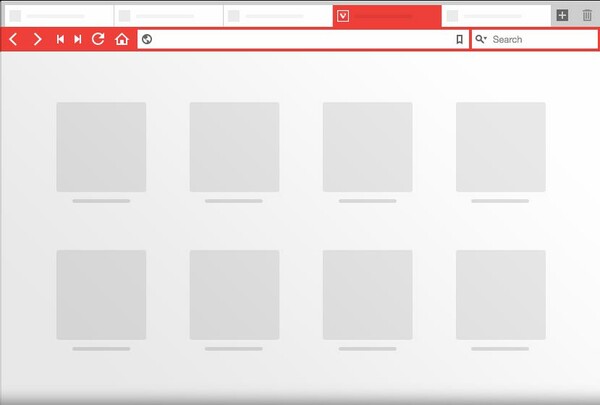Click the Search field
This screenshot has height=405, width=600.
coord(535,39)
